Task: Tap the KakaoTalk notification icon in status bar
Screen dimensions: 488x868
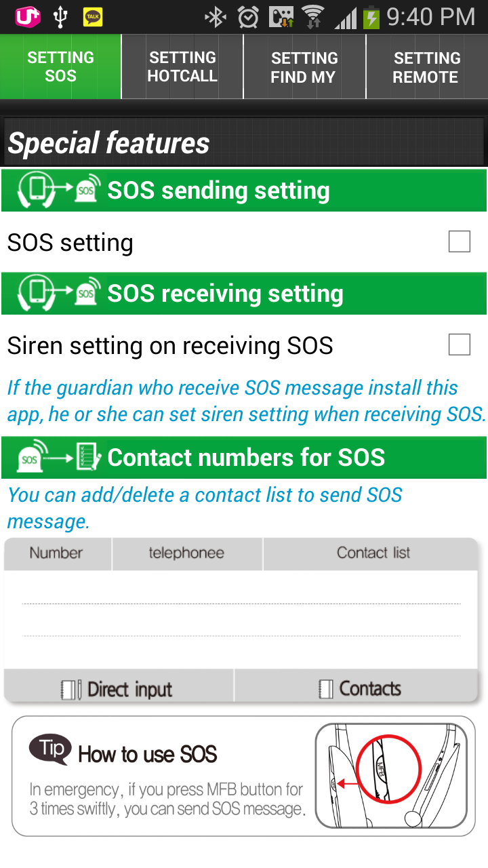Action: [93, 17]
